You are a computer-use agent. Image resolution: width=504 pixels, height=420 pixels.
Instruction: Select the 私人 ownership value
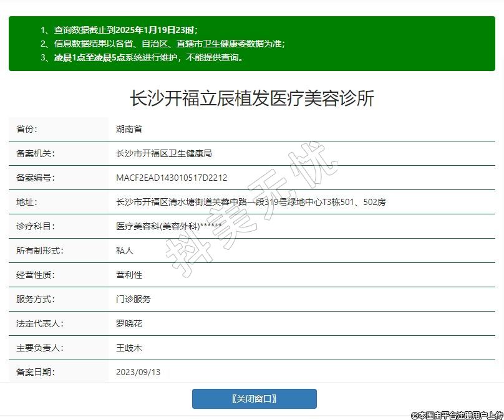tap(125, 251)
